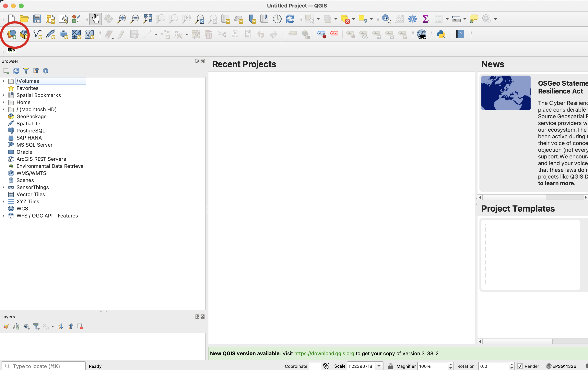The image size is (588, 370).
Task: Open the https://download.qgis.org link
Action: click(x=324, y=353)
